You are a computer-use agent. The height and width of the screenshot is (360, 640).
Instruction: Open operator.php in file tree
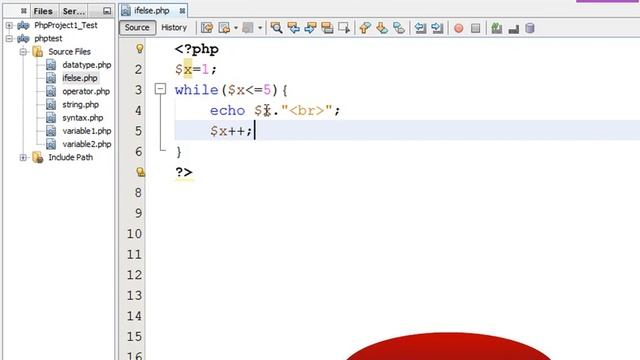click(86, 91)
